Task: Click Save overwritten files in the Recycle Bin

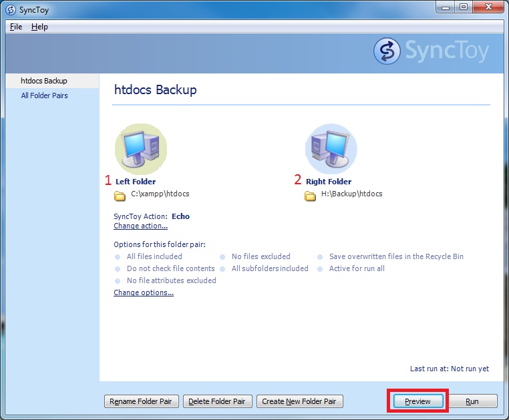Action: [396, 256]
